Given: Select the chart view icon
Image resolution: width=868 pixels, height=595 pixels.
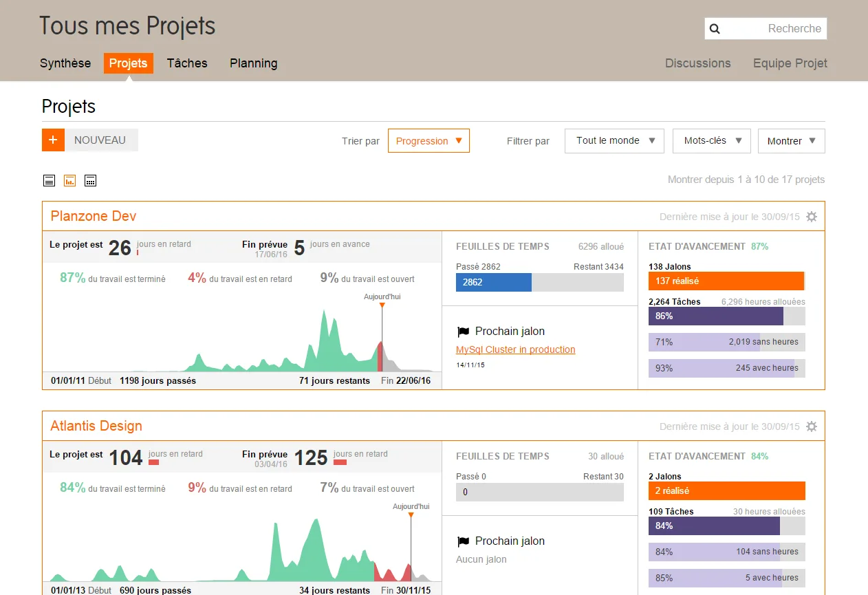Looking at the screenshot, I should (69, 181).
